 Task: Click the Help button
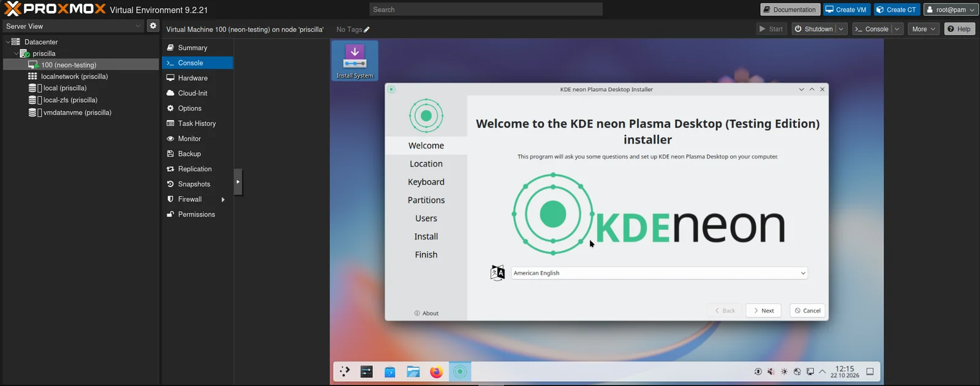[959, 29]
